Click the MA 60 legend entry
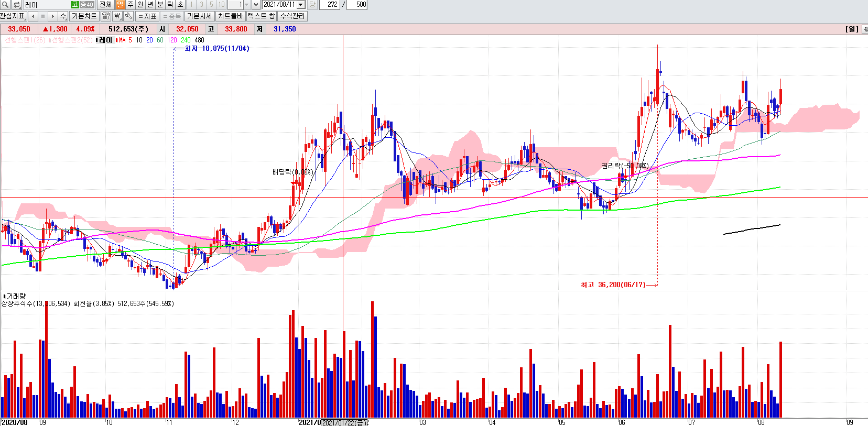Viewport: 868px width, 426px height. click(160, 40)
